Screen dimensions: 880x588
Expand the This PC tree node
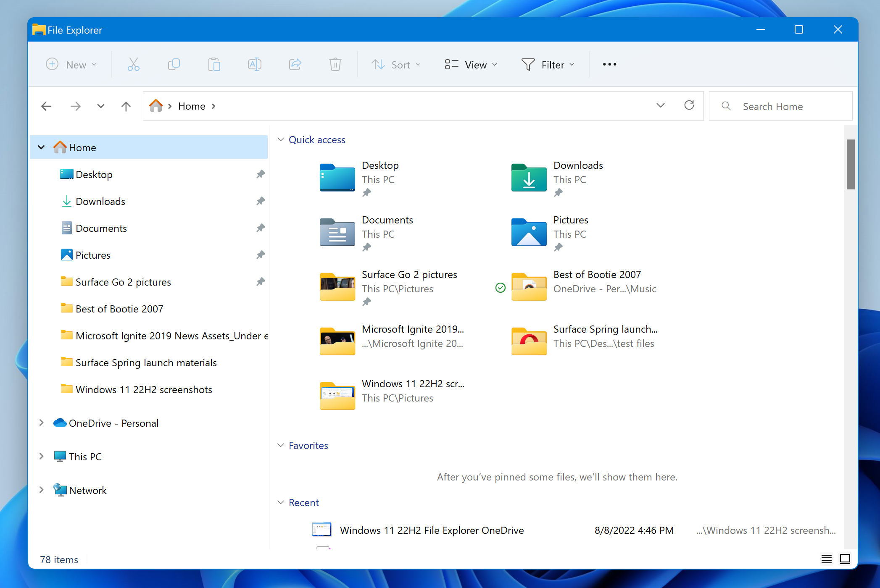click(x=41, y=457)
